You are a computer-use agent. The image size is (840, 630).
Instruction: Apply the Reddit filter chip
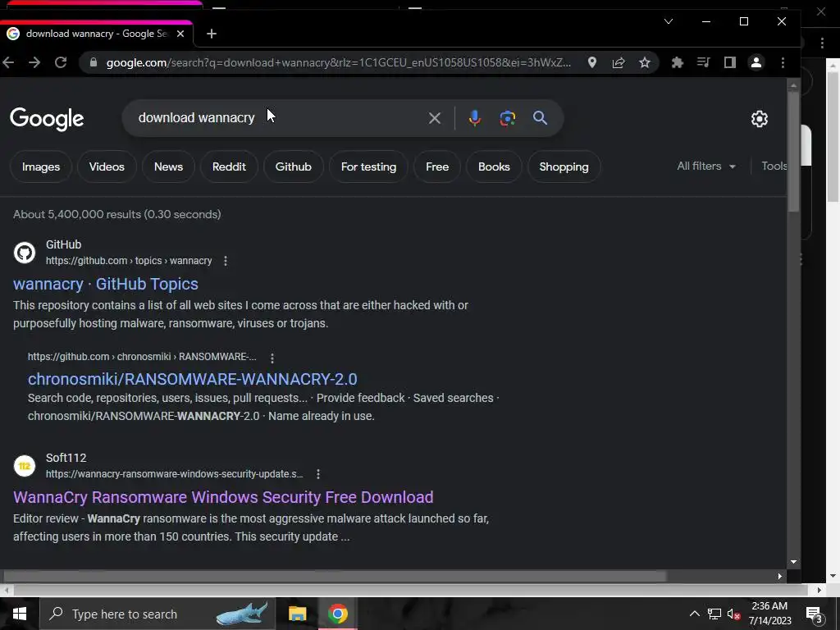pos(229,167)
